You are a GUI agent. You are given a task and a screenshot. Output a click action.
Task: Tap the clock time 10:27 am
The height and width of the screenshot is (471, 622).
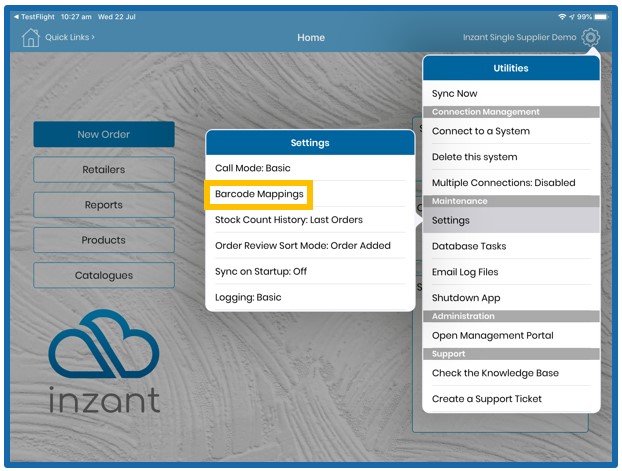pyautogui.click(x=76, y=17)
